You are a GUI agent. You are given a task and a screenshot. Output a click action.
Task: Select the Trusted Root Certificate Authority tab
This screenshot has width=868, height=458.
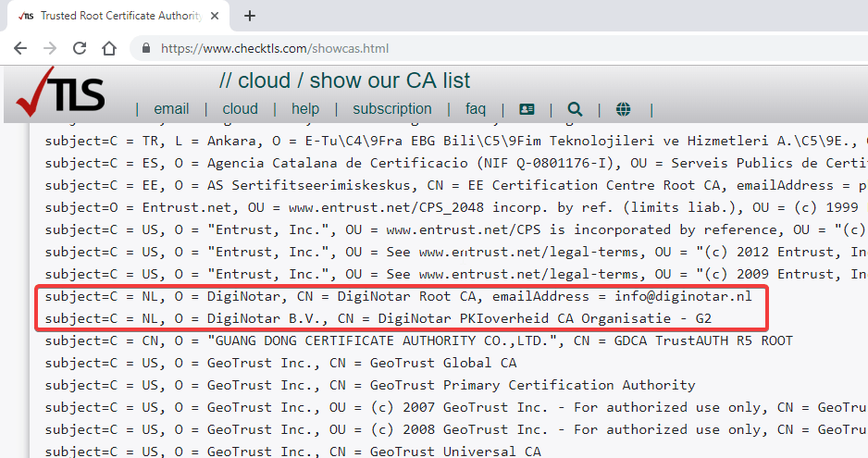118,16
